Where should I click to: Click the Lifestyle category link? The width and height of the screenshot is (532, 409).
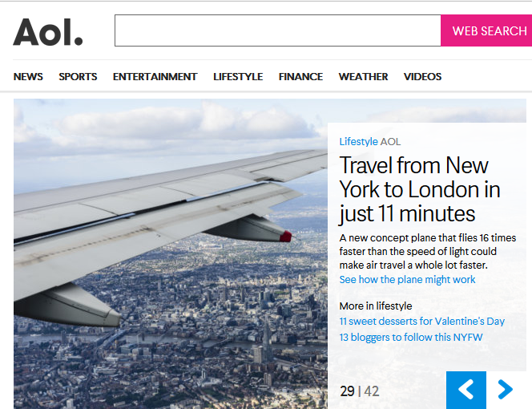pyautogui.click(x=358, y=141)
